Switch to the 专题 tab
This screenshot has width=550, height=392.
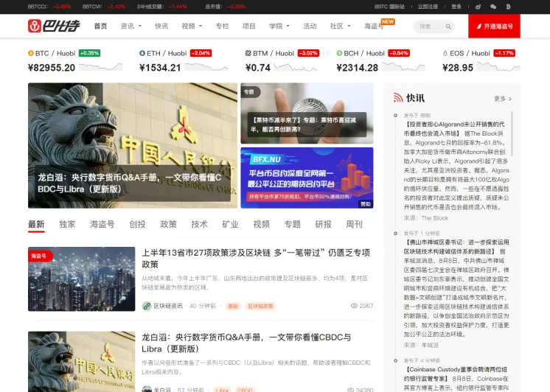click(292, 224)
